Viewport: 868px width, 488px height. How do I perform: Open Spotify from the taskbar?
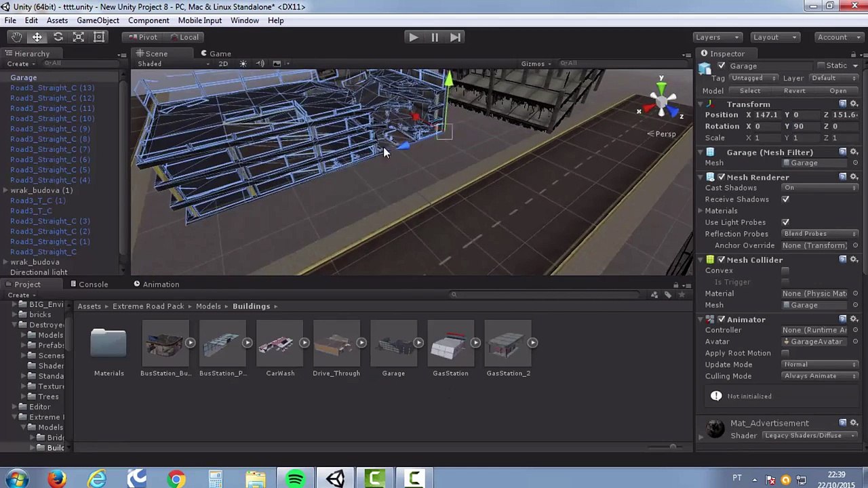pos(295,479)
